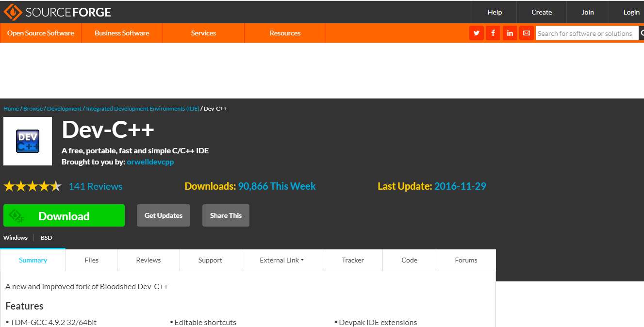Switch to the Summary tab
Viewport: 644px width, 327px height.
click(x=33, y=260)
